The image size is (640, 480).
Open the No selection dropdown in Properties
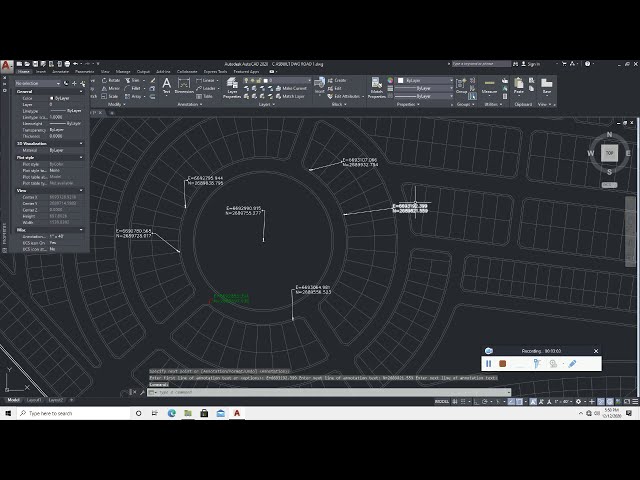(40, 83)
